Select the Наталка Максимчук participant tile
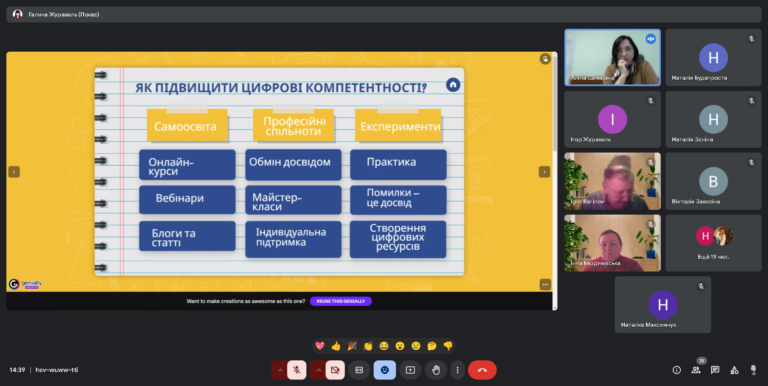Image resolution: width=768 pixels, height=386 pixels. click(663, 305)
